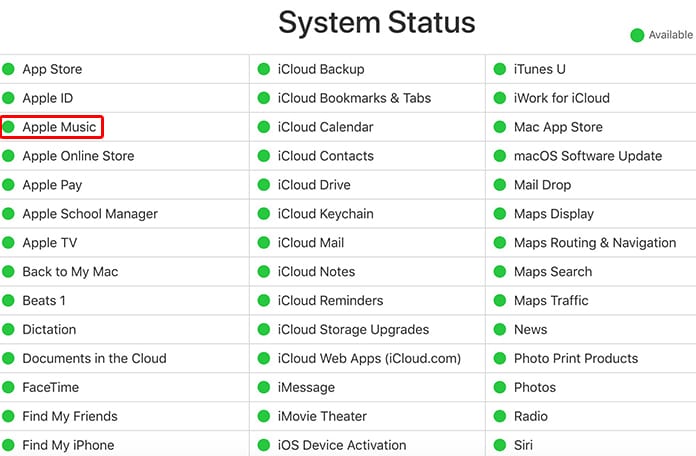
Task: Click the status dot next to Apple Pay
Action: 8,185
